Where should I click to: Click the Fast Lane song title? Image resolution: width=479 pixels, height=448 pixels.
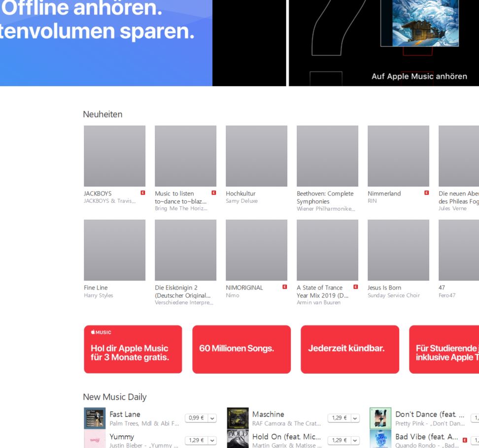coord(125,415)
